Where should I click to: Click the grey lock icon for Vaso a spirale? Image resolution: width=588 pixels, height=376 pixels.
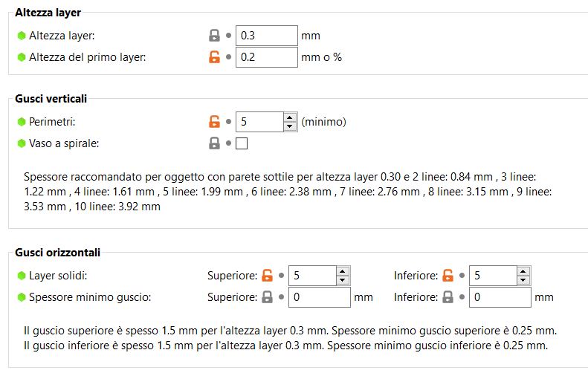pyautogui.click(x=214, y=143)
